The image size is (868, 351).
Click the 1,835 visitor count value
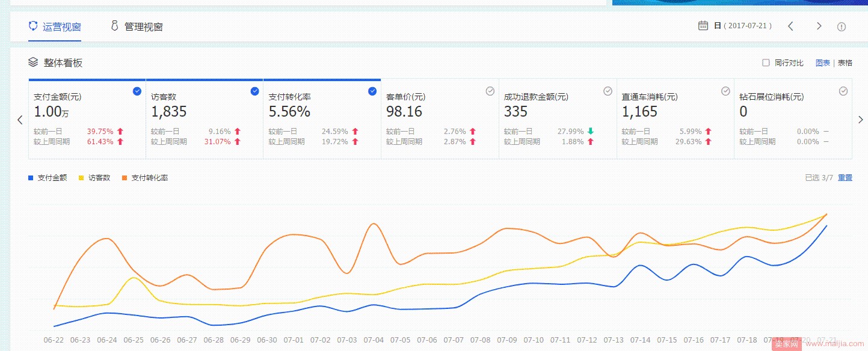pyautogui.click(x=169, y=112)
